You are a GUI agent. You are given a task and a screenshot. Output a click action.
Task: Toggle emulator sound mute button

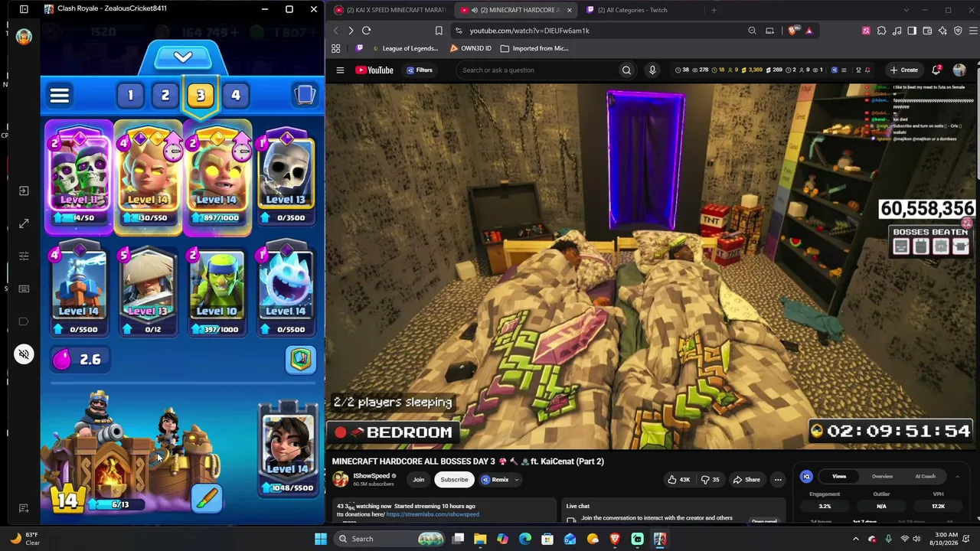(x=24, y=354)
